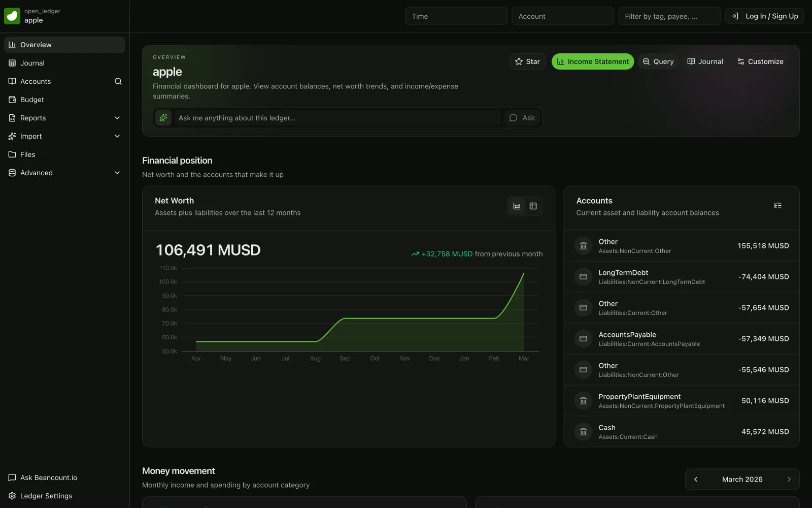Click the Customize button
Image resolution: width=812 pixels, height=508 pixels.
coord(760,61)
